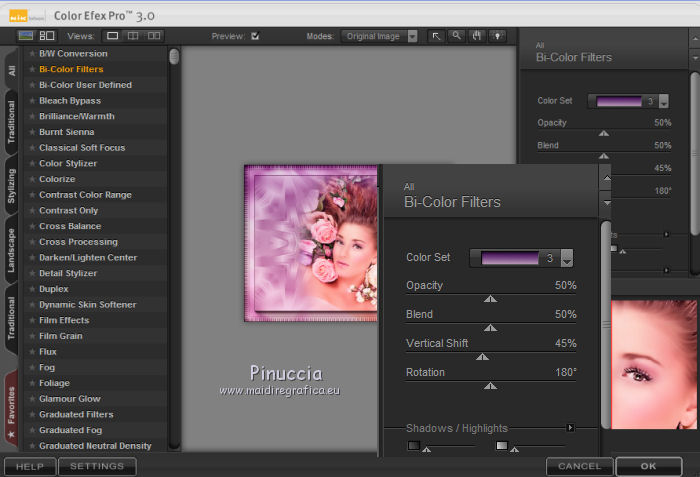700x477 pixels.
Task: Select the zoom magnifier tool
Action: tap(456, 36)
